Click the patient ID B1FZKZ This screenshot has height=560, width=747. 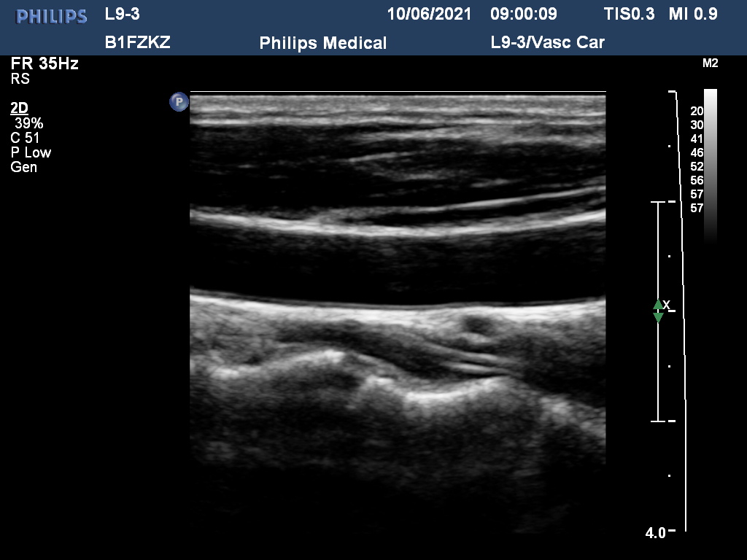coord(138,42)
